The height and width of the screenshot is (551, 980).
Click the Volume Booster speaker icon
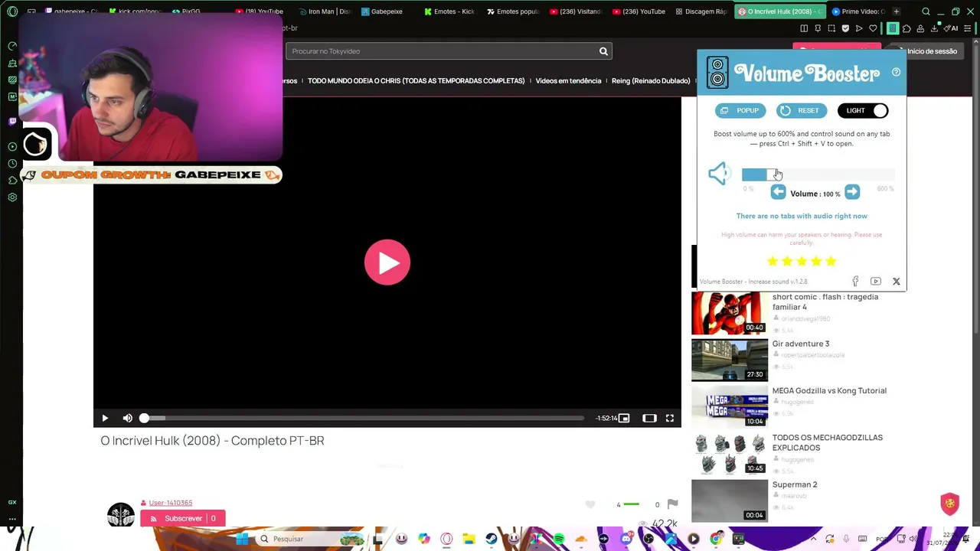pyautogui.click(x=718, y=174)
